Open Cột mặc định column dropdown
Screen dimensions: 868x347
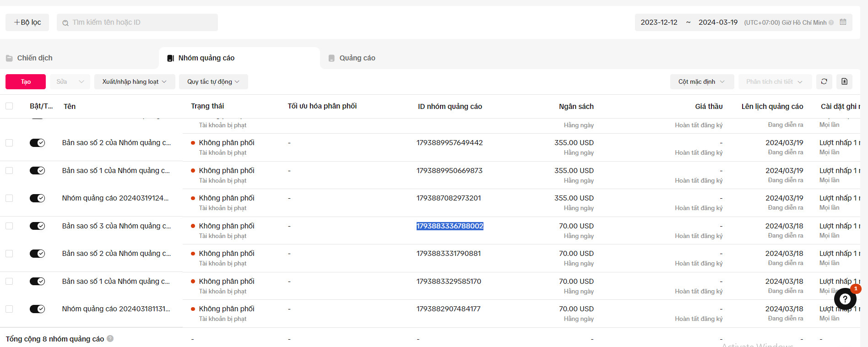702,81
